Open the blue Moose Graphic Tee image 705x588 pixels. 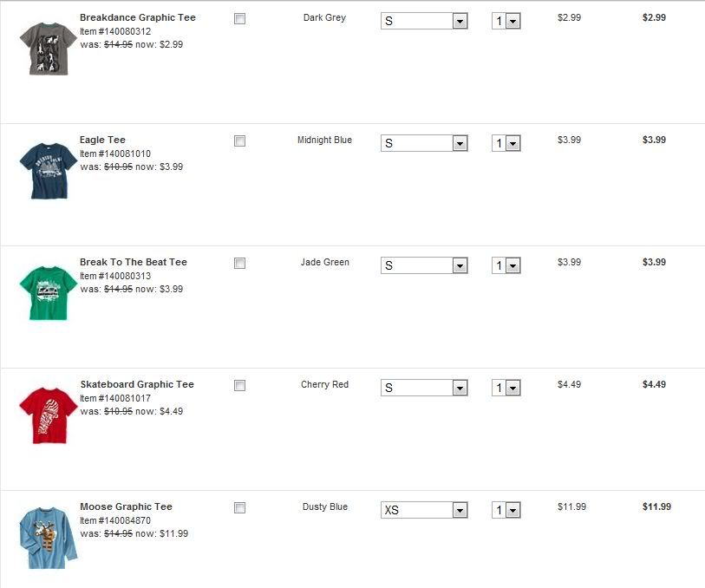tap(48, 538)
